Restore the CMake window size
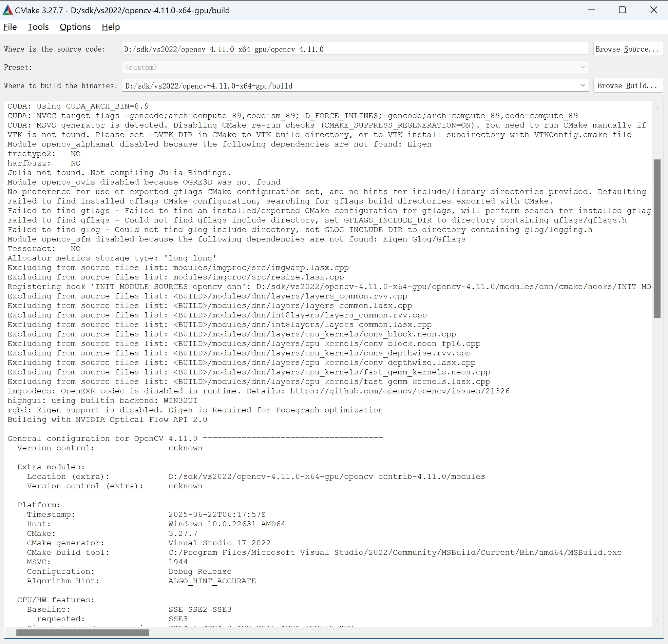 click(622, 10)
